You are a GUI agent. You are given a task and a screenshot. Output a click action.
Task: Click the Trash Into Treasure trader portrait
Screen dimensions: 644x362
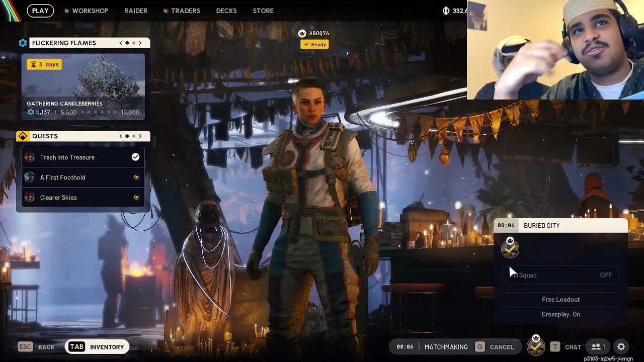(x=30, y=157)
